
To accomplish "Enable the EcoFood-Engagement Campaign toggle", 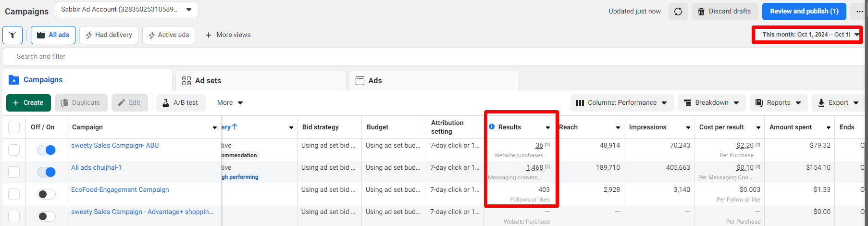I will [47, 194].
